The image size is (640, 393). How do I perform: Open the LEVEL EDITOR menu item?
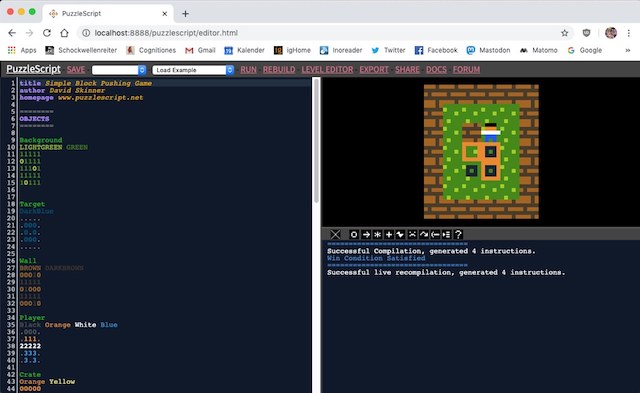327,69
